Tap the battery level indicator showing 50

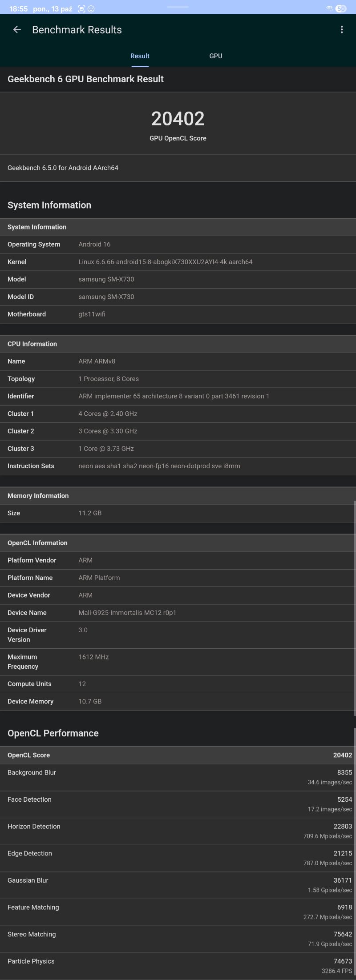click(341, 8)
